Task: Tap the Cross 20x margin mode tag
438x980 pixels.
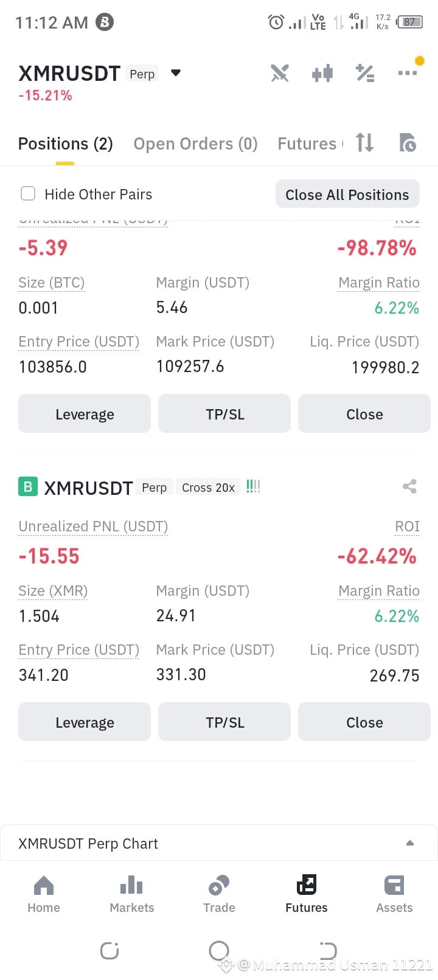Action: coord(208,488)
